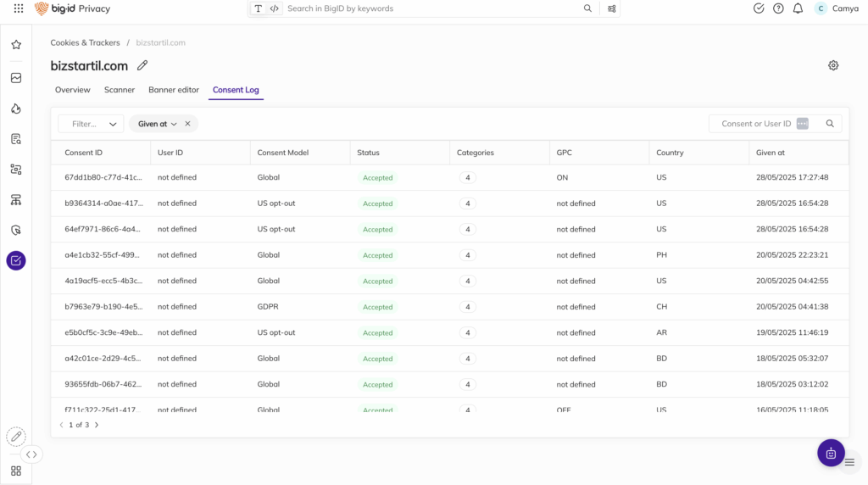Click the search magnifier in Consent ID field

pyautogui.click(x=830, y=124)
